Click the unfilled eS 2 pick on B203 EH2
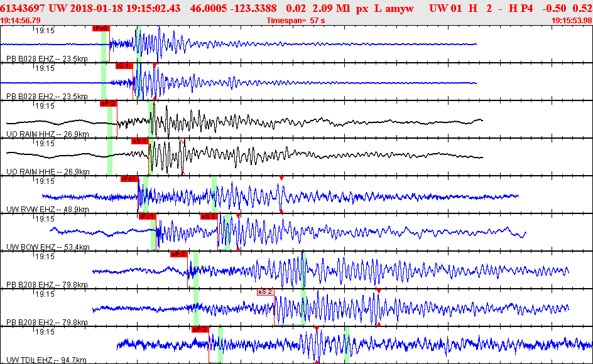 [265, 292]
